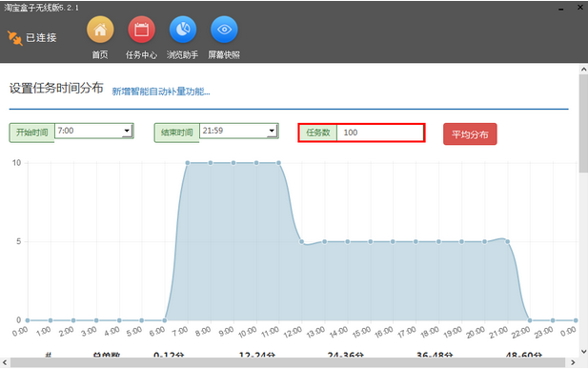Click the 已连接 connection plug icon
The image size is (588, 369).
(15, 38)
